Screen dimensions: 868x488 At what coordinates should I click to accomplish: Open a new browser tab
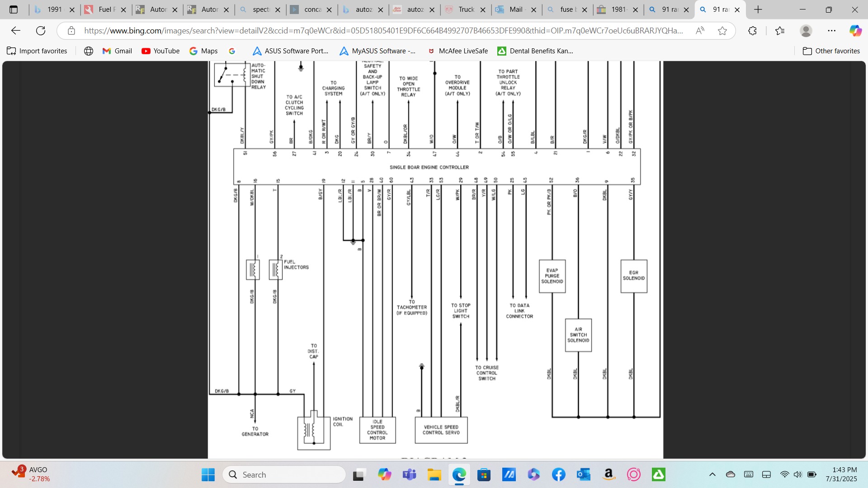[758, 9]
